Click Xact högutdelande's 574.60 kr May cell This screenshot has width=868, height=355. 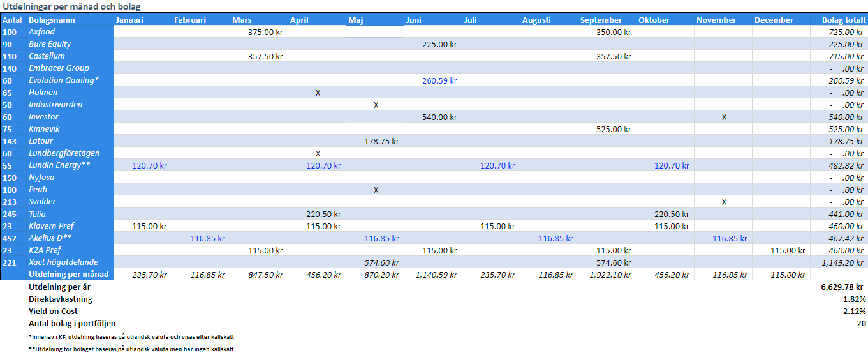[x=375, y=262]
